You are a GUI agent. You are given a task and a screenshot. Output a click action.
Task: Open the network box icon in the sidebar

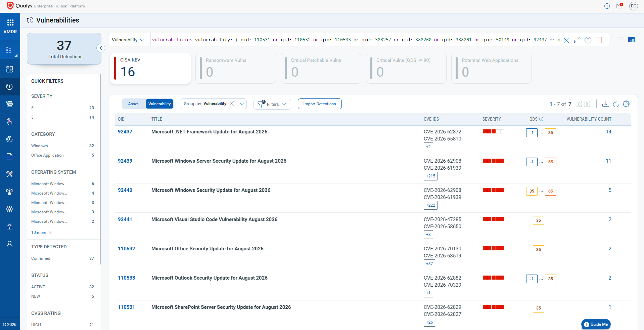pos(9,192)
